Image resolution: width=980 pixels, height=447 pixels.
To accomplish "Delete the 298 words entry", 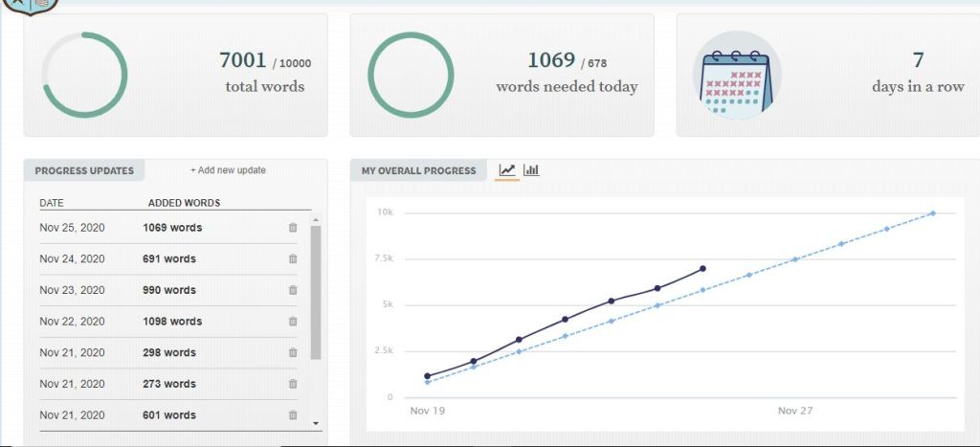I will [293, 353].
